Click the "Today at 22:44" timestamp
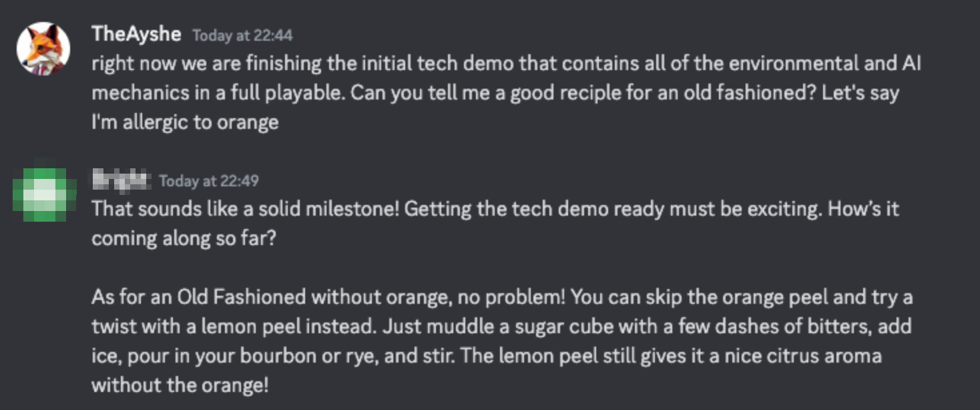The height and width of the screenshot is (410, 980). click(242, 35)
